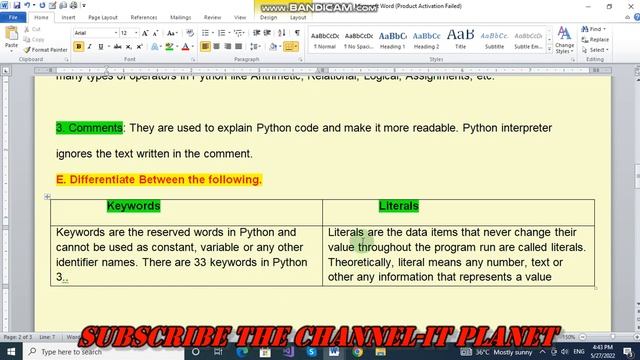The width and height of the screenshot is (640, 360).
Task: Click the Shrink Font icon
Action: [x=156, y=33]
